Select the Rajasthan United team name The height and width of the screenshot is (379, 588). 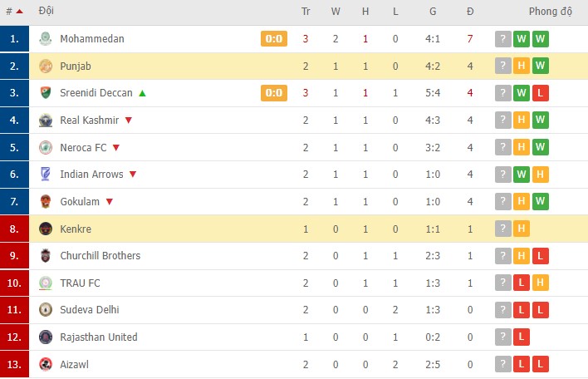pos(99,337)
